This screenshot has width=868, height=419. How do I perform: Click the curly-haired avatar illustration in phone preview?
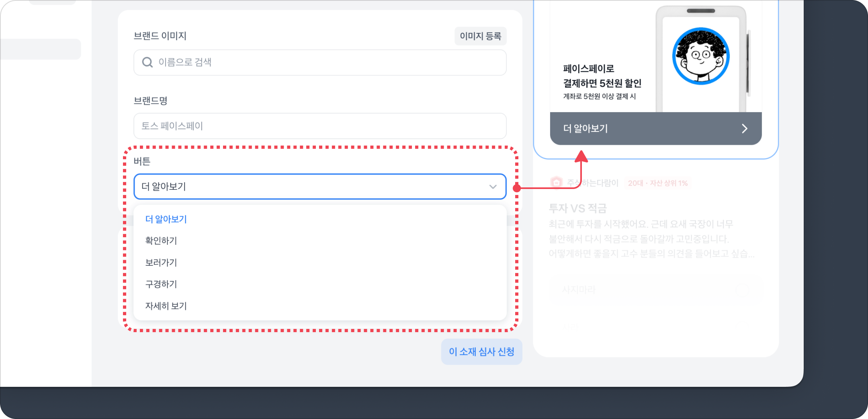[701, 56]
